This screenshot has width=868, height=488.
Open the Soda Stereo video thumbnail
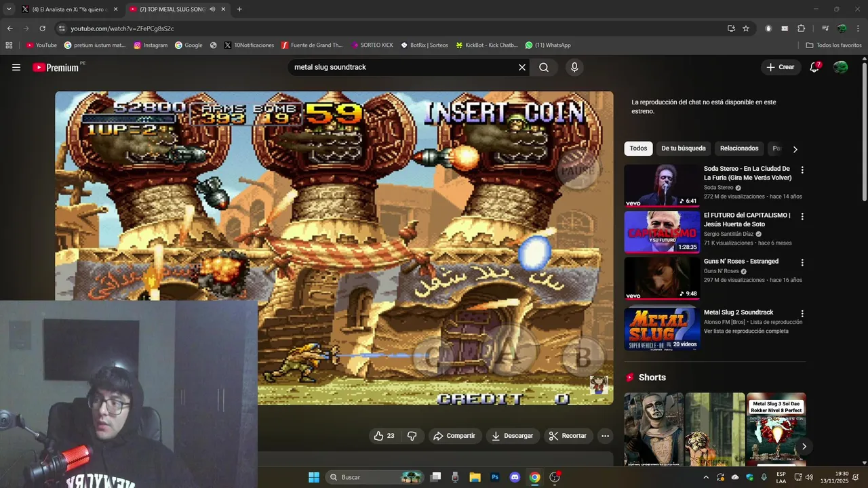tap(662, 185)
